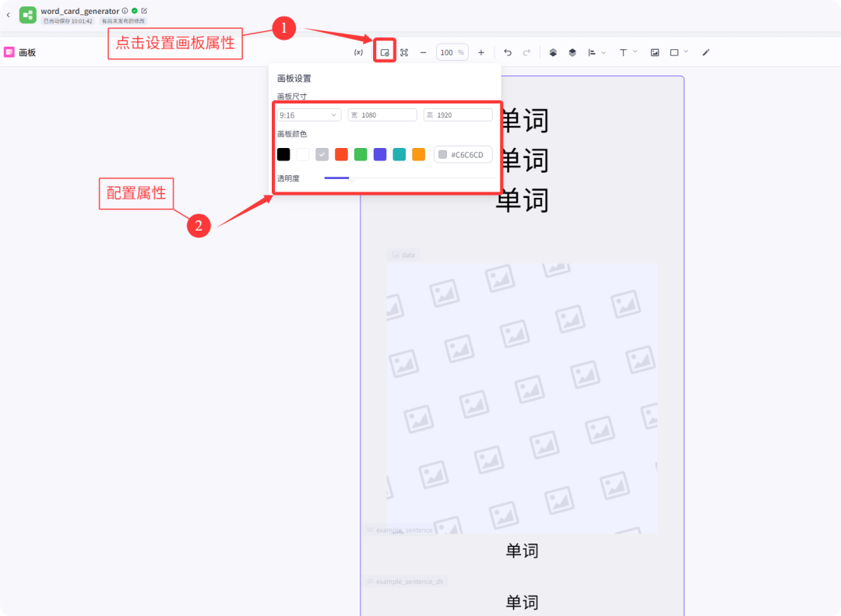The height and width of the screenshot is (616, 841).
Task: Click the back arrow to exit editor
Action: (9, 15)
